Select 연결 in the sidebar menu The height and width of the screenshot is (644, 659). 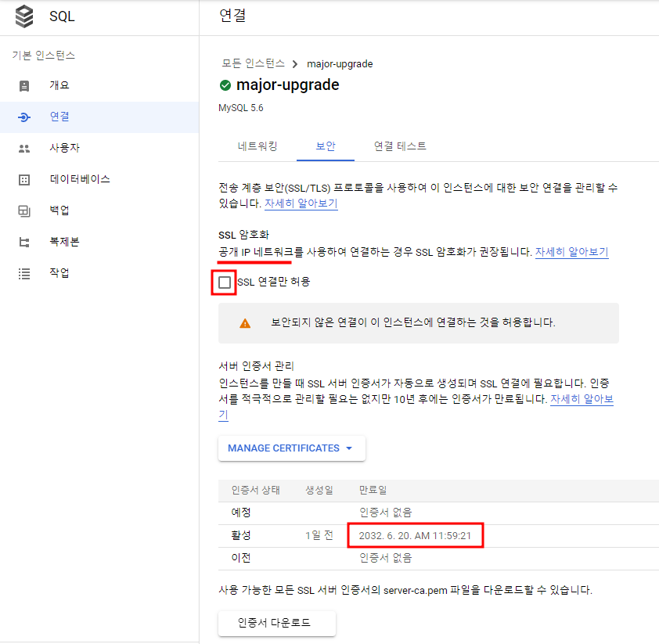pos(99,117)
